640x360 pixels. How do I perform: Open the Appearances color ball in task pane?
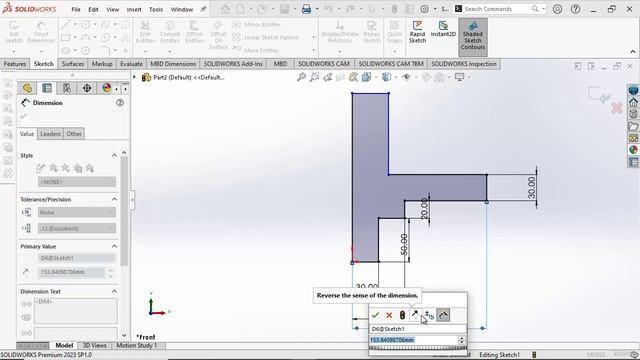coord(633,150)
